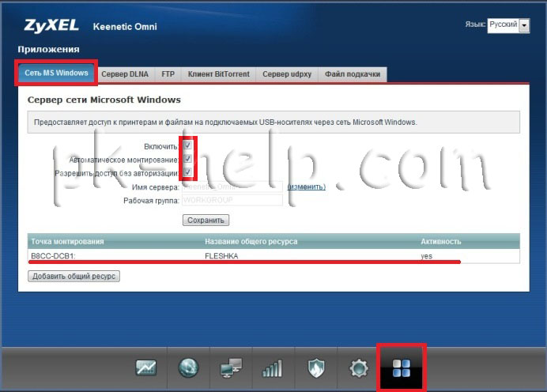Click the Имя сервера input field
Image resolution: width=547 pixels, height=392 pixels.
point(232,187)
